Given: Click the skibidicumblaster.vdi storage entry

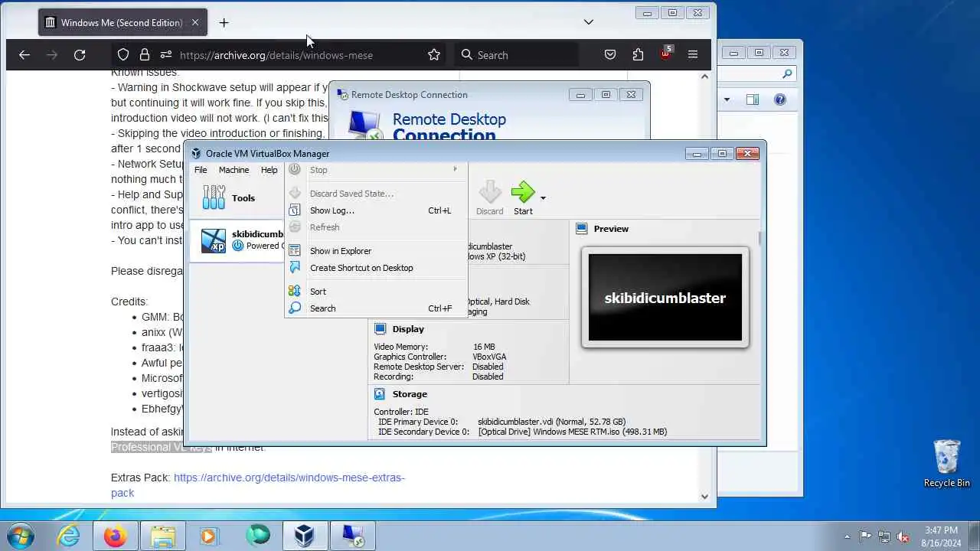Looking at the screenshot, I should click(x=551, y=422).
